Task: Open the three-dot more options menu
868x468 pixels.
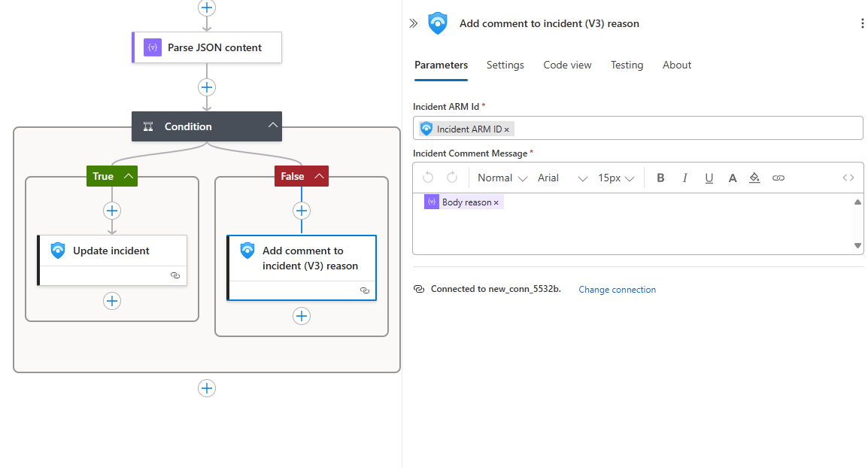Action: pos(862,23)
